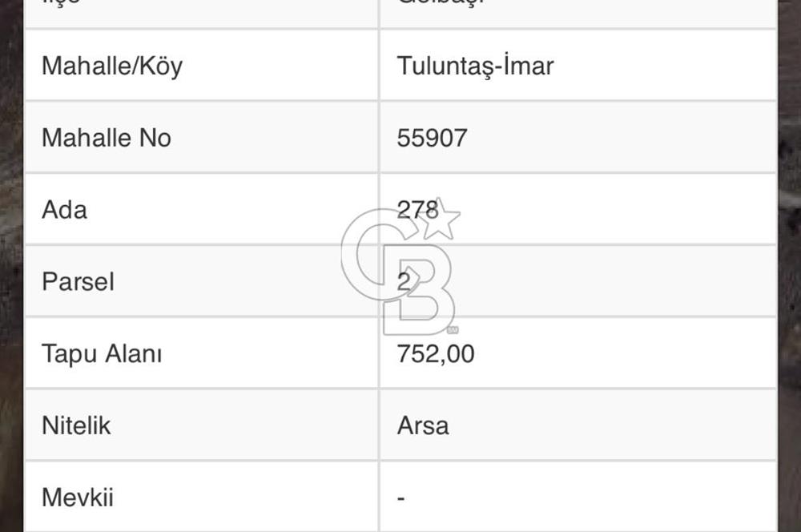Click the Tuluntaş-İmar value
Screen dimensions: 801x532
[x=475, y=66]
